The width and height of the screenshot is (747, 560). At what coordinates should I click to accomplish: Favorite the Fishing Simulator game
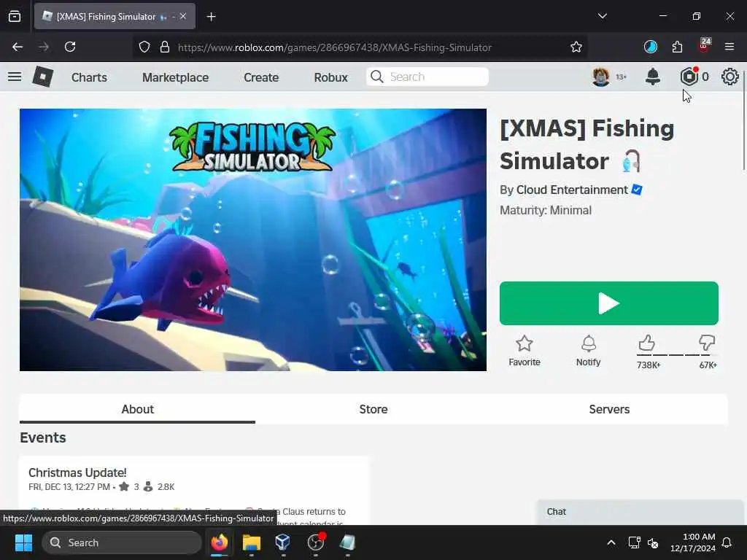[524, 351]
